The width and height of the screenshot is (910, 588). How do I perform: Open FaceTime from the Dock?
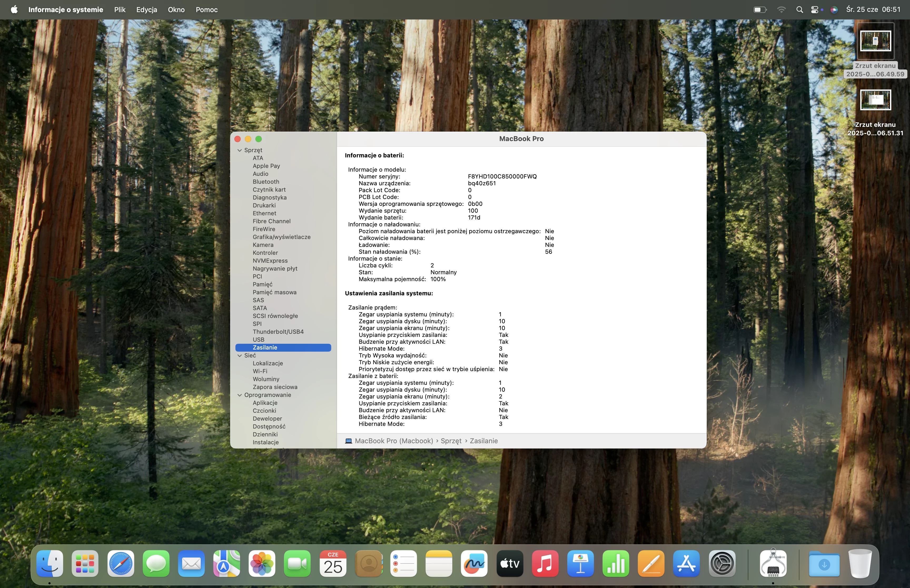pyautogui.click(x=298, y=564)
